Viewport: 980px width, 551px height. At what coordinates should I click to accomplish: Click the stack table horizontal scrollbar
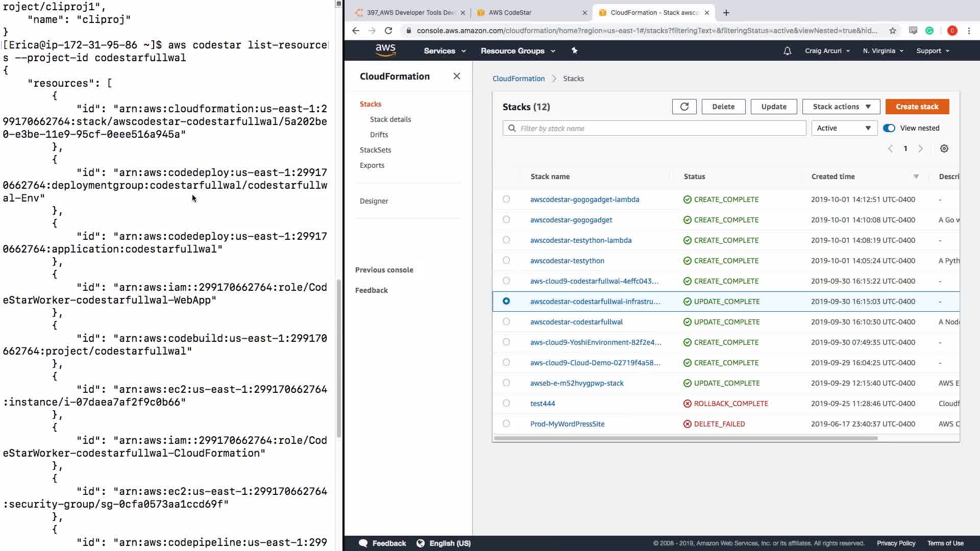(x=685, y=438)
